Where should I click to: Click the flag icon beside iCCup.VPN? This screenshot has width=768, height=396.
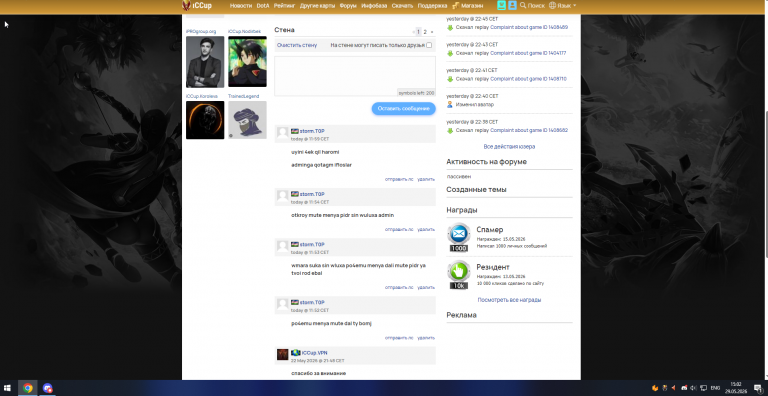click(x=295, y=353)
